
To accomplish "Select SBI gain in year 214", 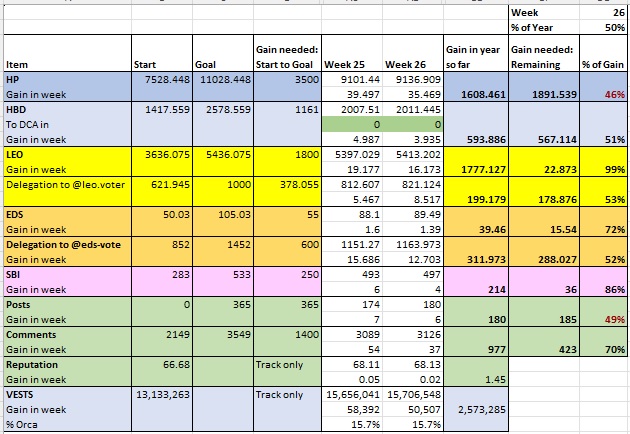I will coord(476,289).
